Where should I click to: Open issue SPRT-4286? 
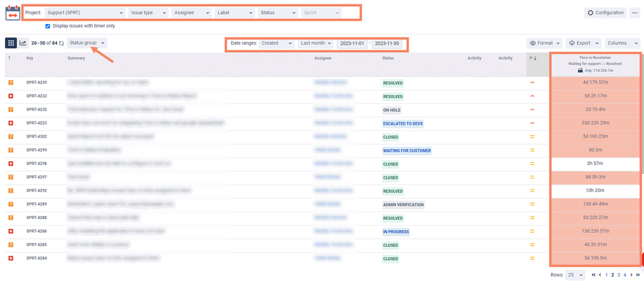37,231
